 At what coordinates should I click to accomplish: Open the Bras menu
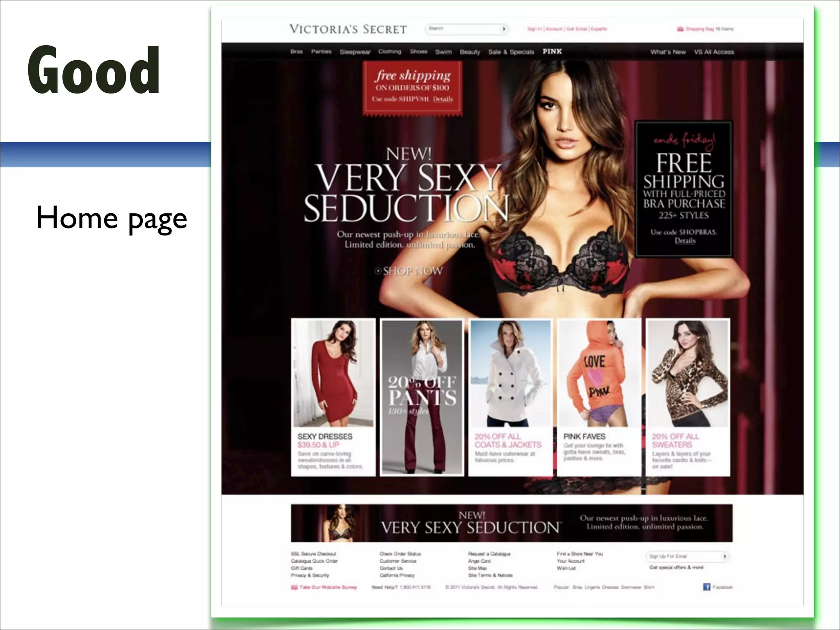pos(297,52)
